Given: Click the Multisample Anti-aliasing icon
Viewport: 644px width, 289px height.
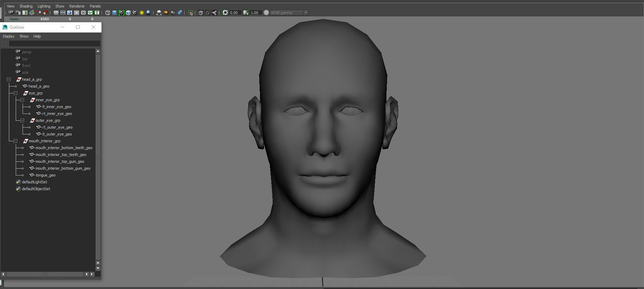Looking at the screenshot, I should (173, 13).
